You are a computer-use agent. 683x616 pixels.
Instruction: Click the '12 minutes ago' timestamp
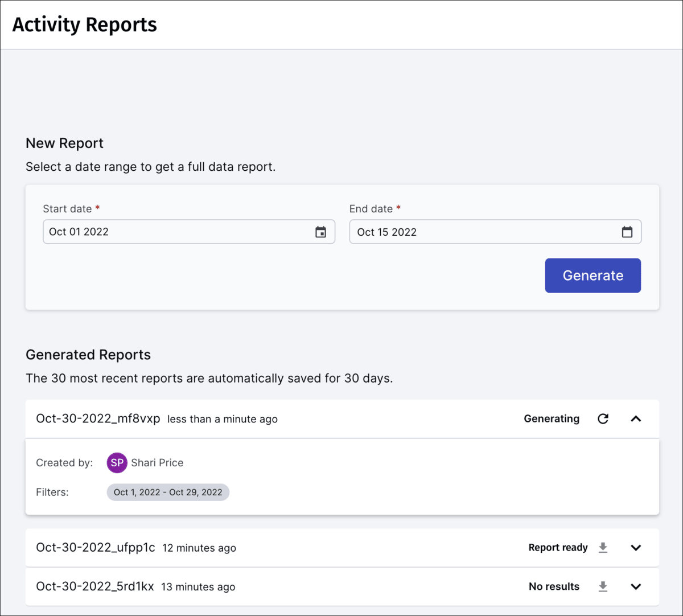point(199,548)
